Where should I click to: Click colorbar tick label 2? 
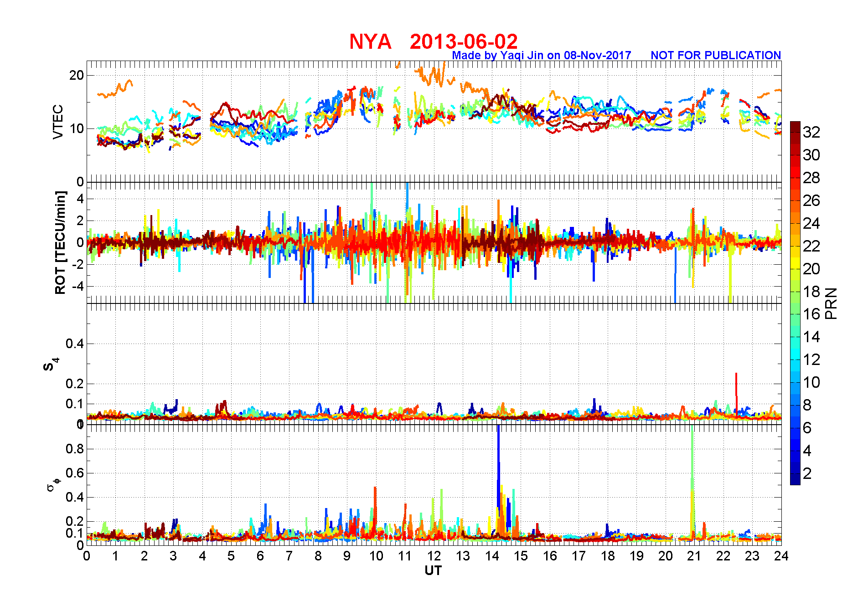point(807,473)
